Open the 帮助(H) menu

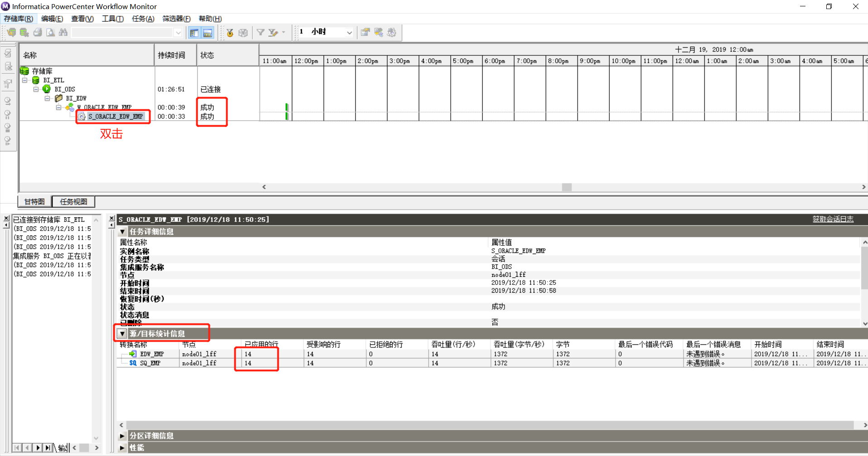(x=210, y=19)
